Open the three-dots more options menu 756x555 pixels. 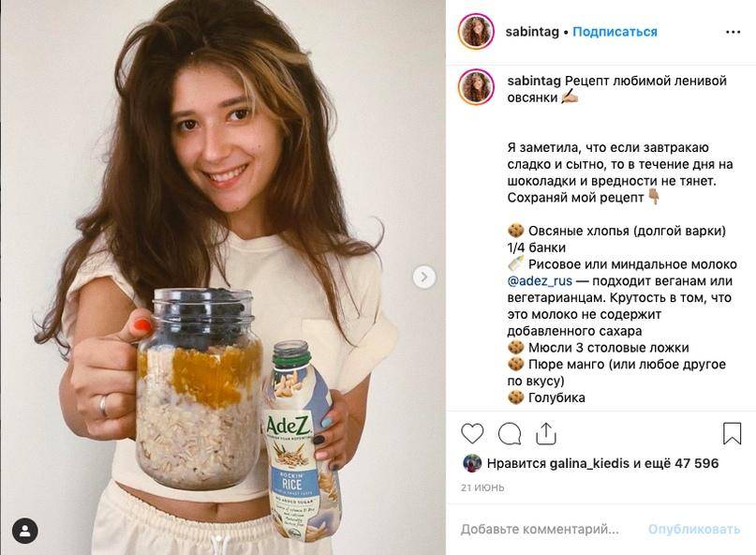coord(733,32)
